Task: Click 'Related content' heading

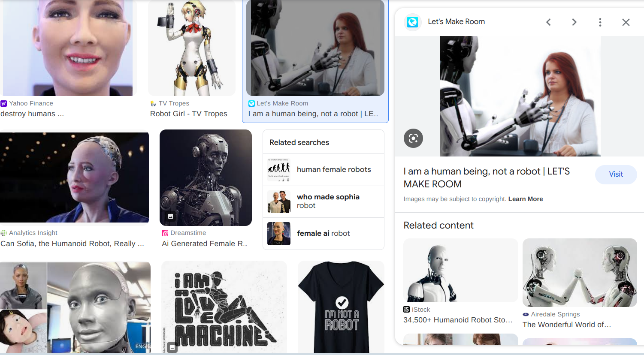Action: click(438, 226)
